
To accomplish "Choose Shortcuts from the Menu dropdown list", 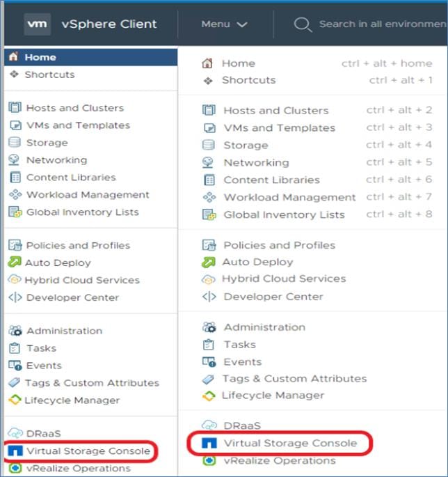I will pyautogui.click(x=248, y=80).
